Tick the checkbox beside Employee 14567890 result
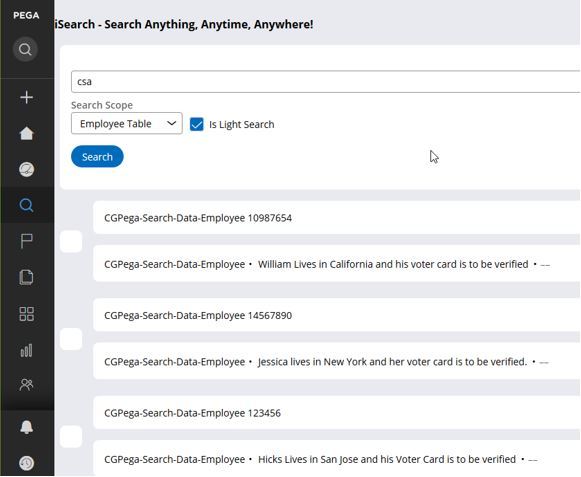Screen dimensions: 581x477 tap(71, 339)
